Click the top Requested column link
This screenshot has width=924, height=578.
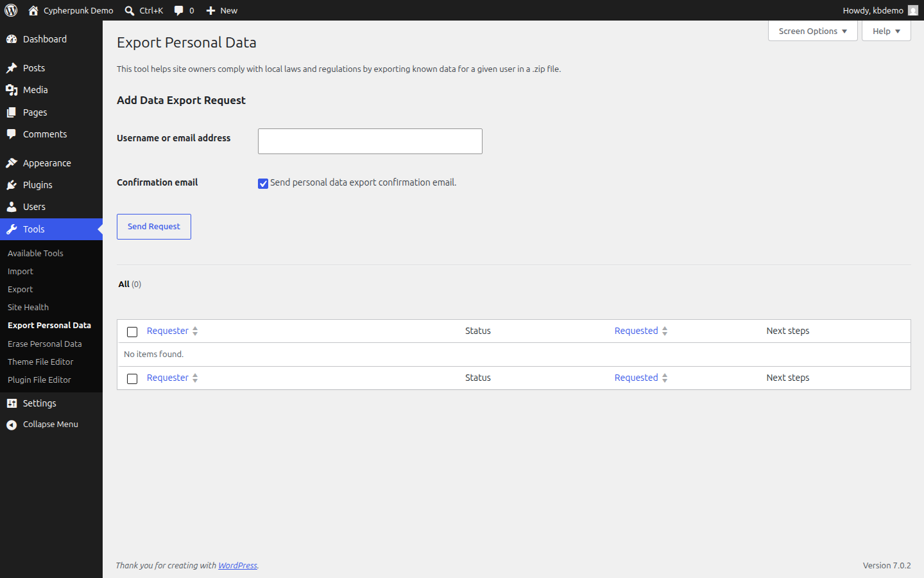[x=636, y=331]
